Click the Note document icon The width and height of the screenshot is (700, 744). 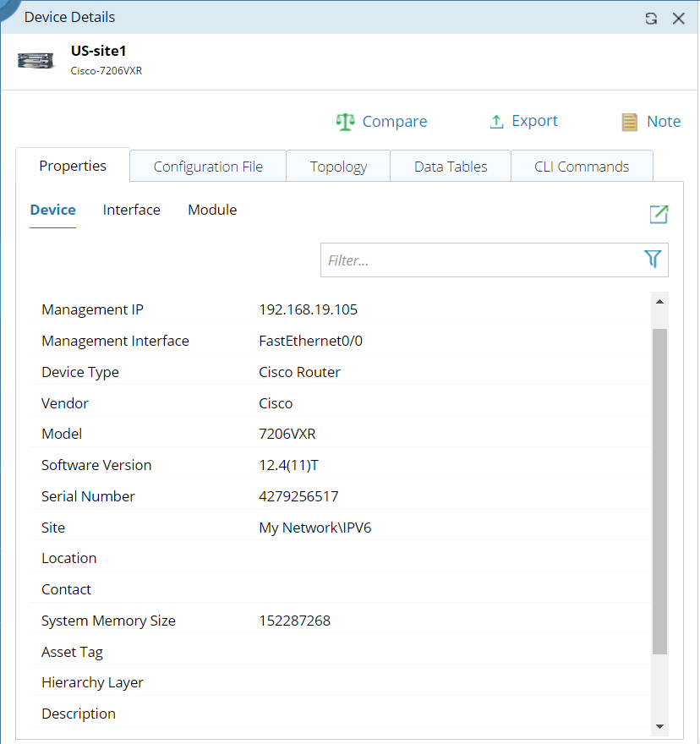click(630, 122)
